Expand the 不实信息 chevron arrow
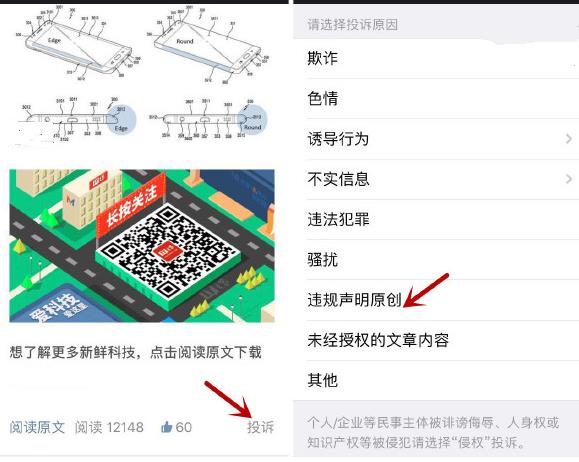Screen dimensions: 579x462 point(569,179)
